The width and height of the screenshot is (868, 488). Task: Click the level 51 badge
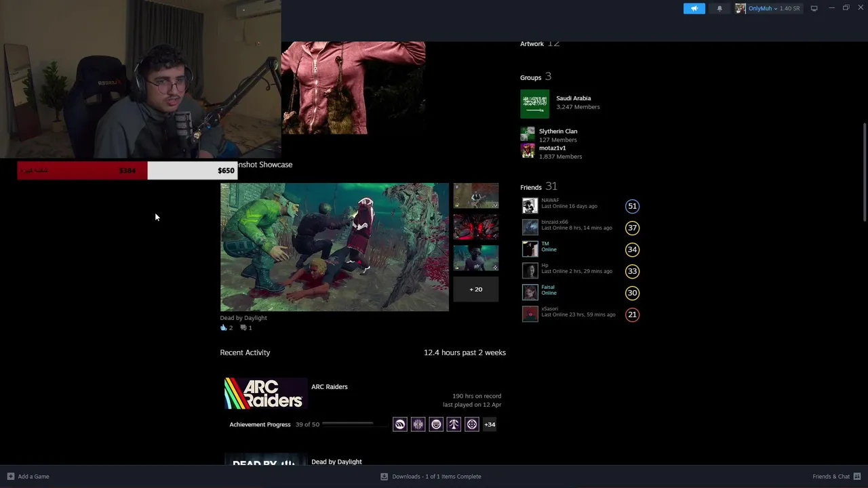(x=632, y=206)
